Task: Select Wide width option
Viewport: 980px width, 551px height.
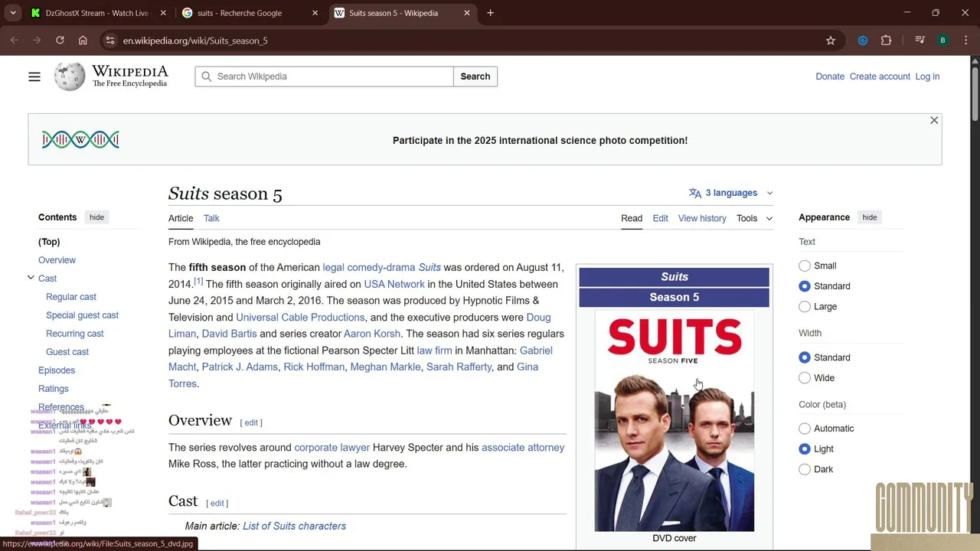Action: click(805, 378)
